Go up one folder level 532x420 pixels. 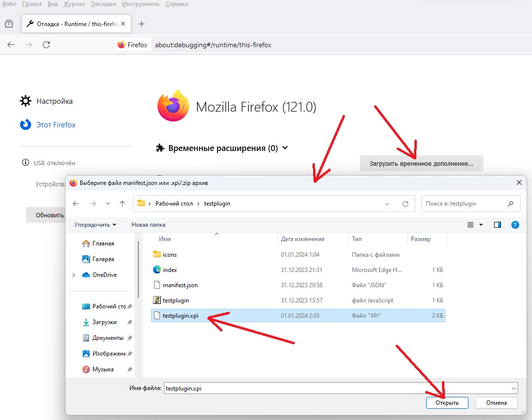[x=122, y=204]
